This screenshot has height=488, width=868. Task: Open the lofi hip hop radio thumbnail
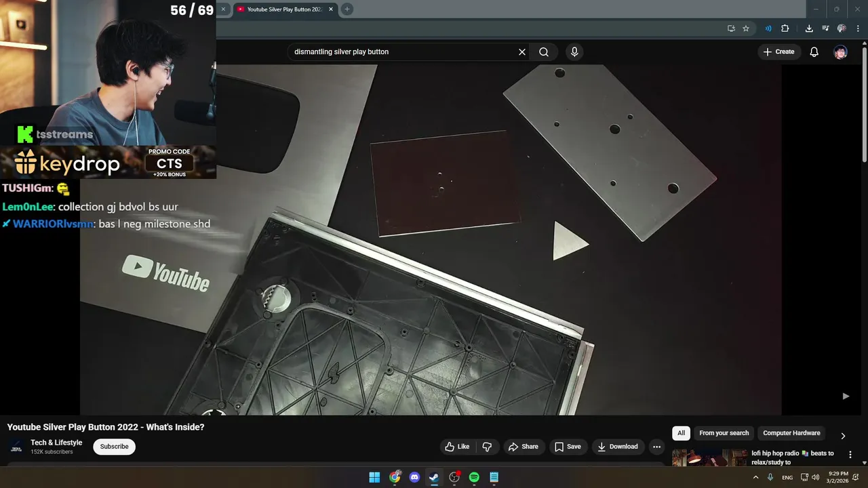[709, 457]
